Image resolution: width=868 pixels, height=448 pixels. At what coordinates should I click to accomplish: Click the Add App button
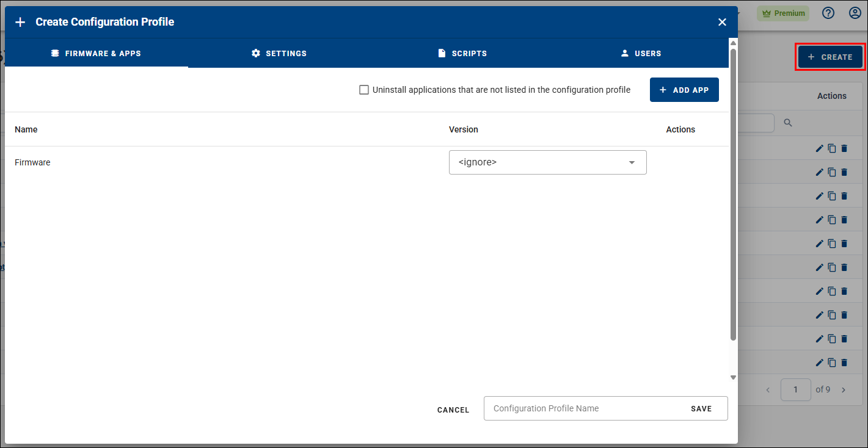[684, 90]
